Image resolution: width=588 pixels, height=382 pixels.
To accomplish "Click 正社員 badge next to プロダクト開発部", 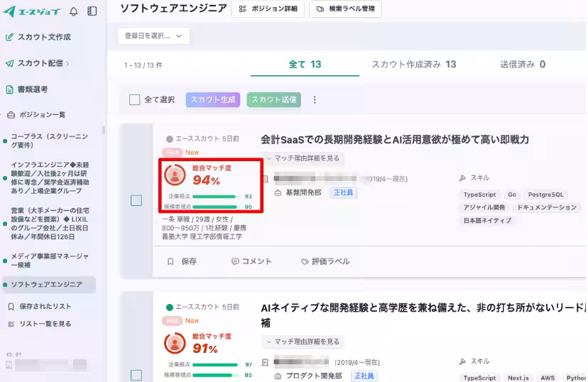I will point(364,376).
